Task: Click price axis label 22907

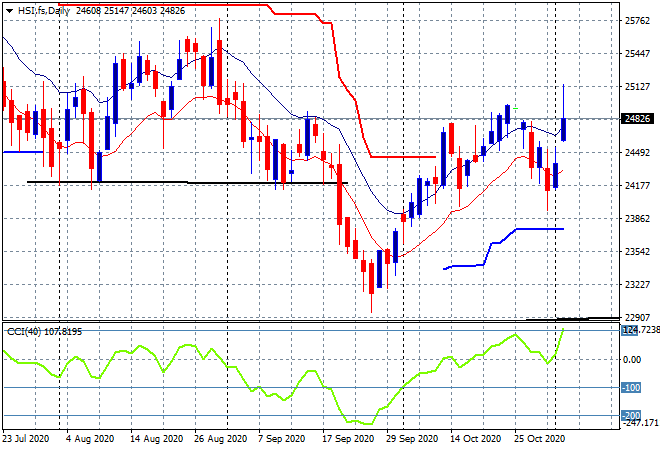Action: tap(637, 317)
